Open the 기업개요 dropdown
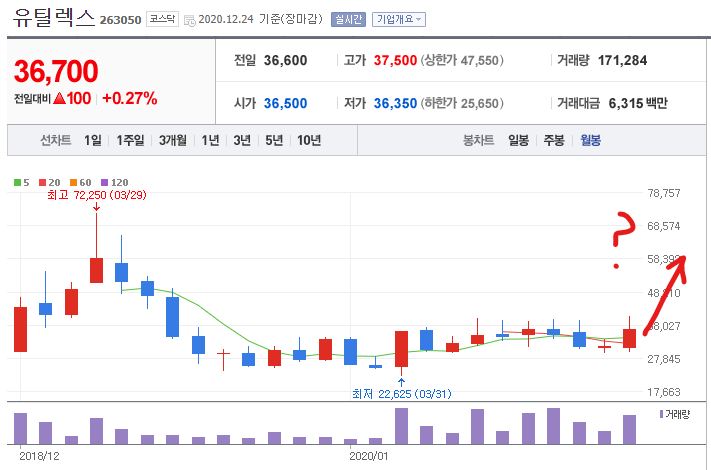 (399, 19)
